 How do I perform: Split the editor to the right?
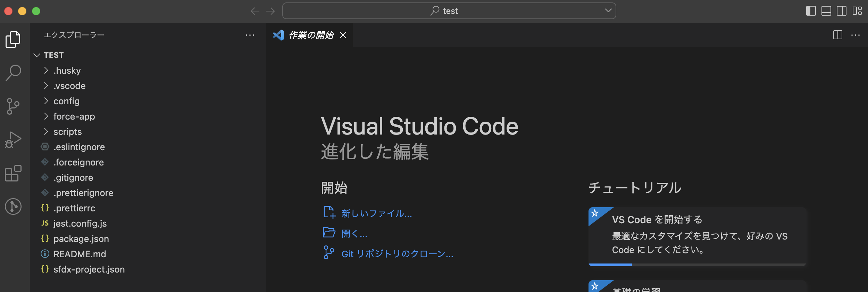pos(838,35)
